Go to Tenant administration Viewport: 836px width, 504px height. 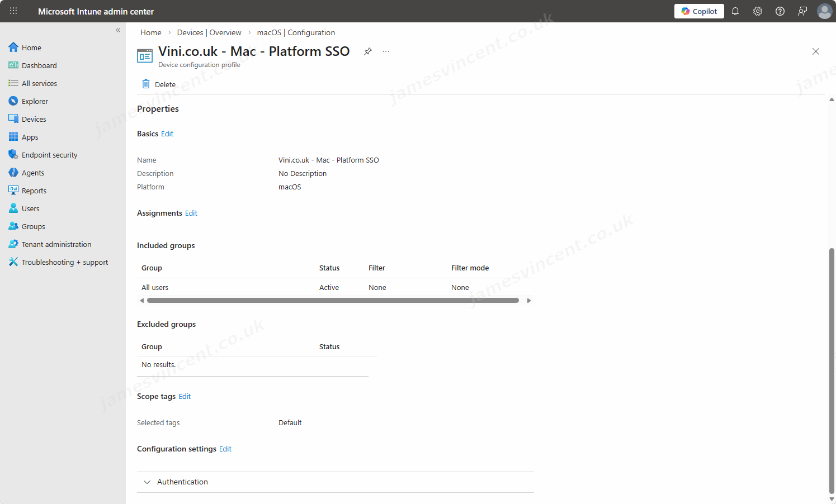click(x=56, y=244)
